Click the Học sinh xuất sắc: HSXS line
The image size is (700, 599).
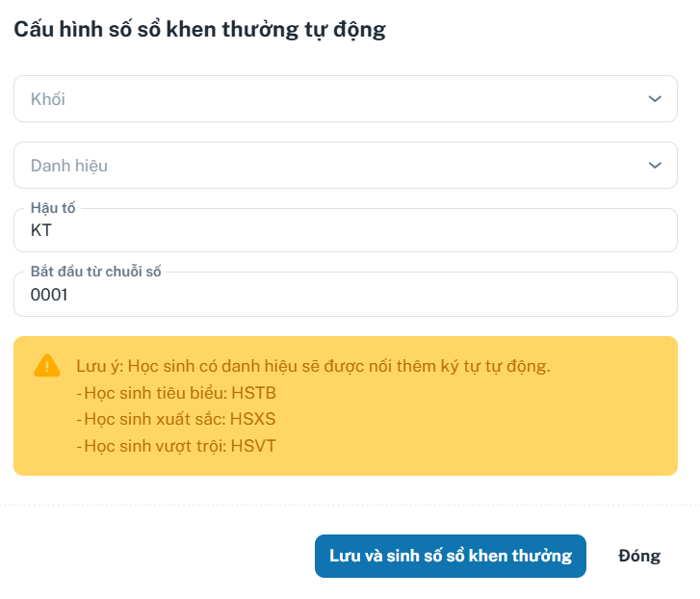(x=176, y=419)
